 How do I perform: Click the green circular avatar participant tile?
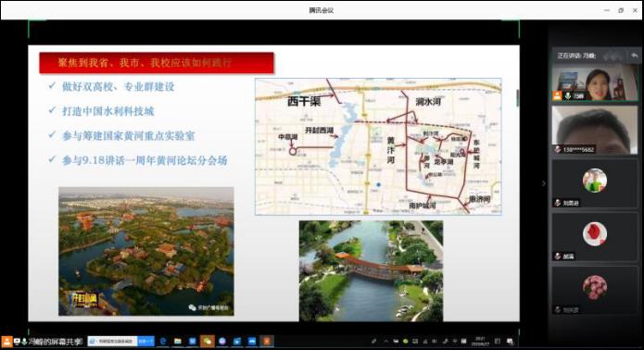coord(595,183)
